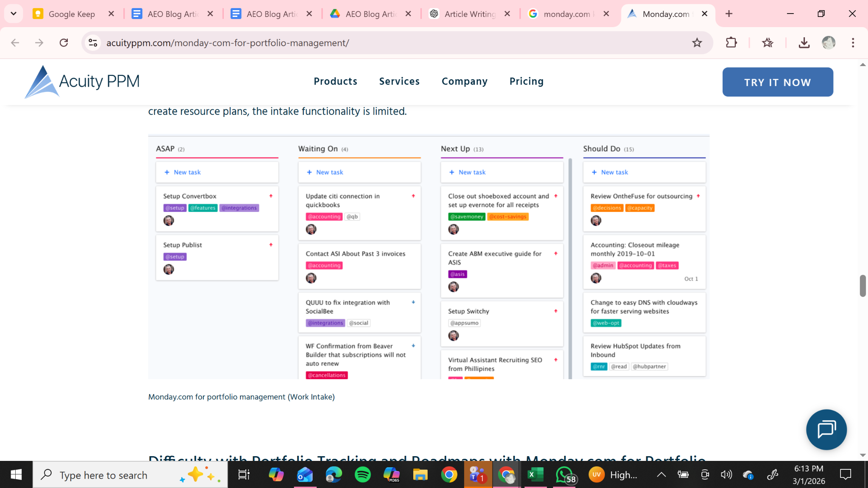The image size is (868, 488).
Task: Reload the current page
Action: [x=64, y=43]
